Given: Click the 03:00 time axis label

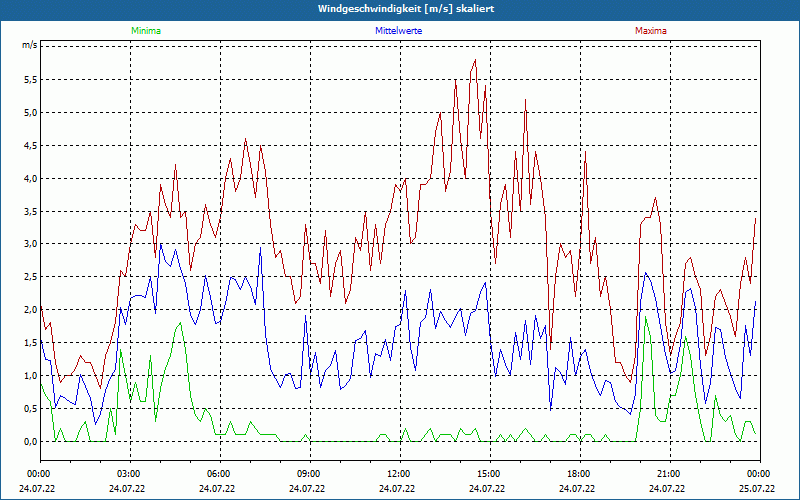Looking at the screenshot, I should point(128,474).
